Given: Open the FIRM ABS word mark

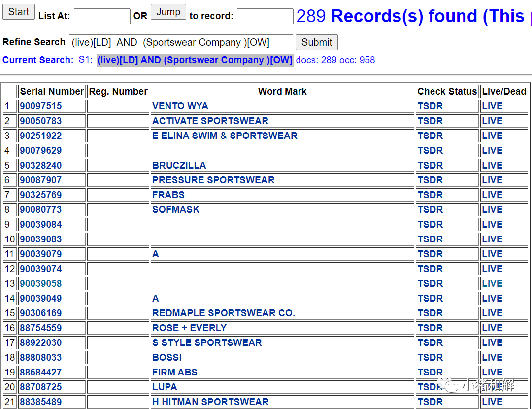Looking at the screenshot, I should [x=175, y=373].
